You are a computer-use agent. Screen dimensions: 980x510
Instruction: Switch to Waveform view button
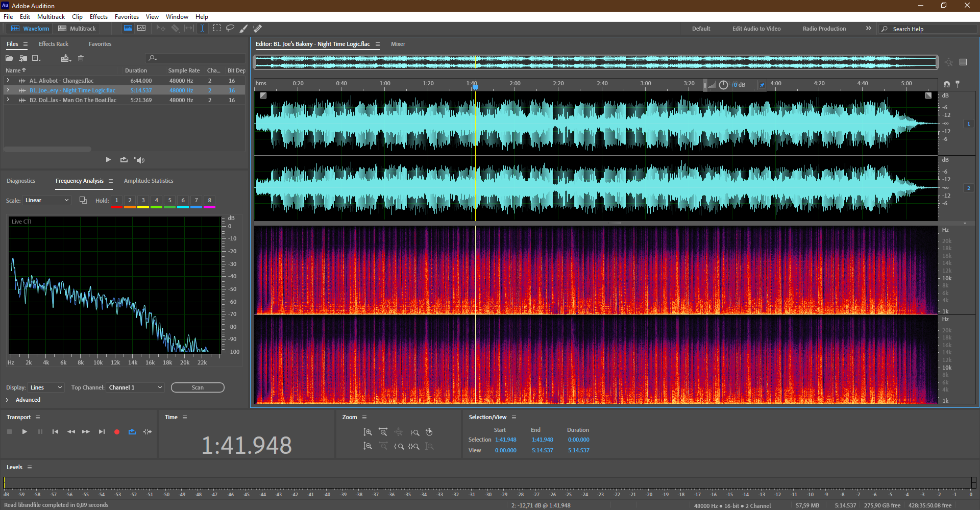(30, 29)
